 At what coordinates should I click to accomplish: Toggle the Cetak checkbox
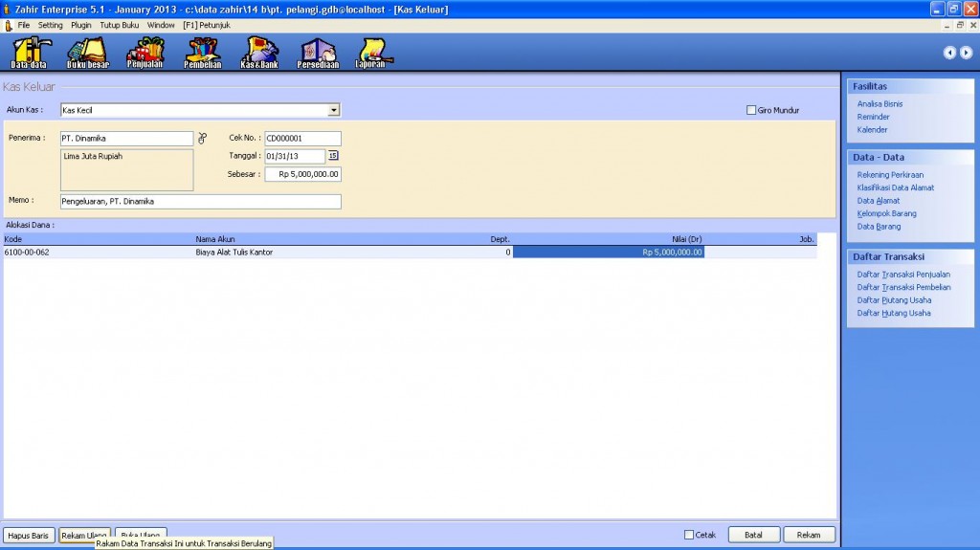pyautogui.click(x=689, y=535)
